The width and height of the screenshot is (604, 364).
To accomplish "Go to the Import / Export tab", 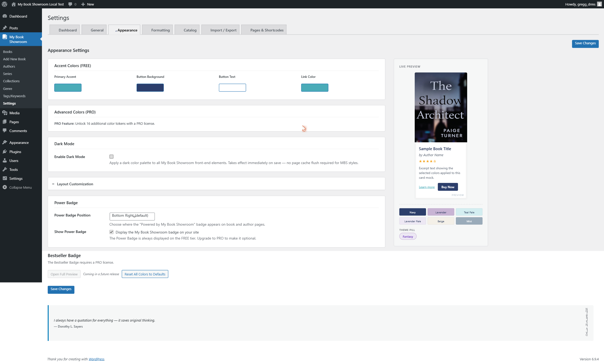I will point(220,30).
